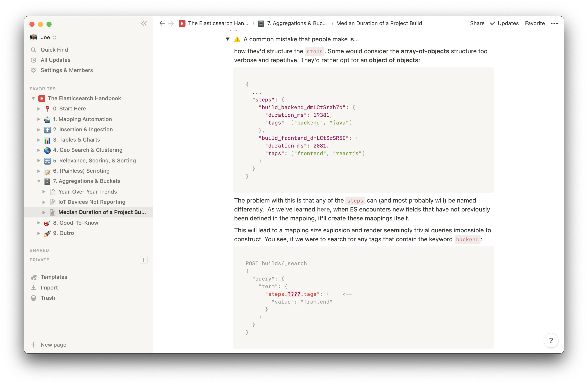This screenshot has width=588, height=385.
Task: Collapse the warning callout toggle block
Action: tap(227, 39)
